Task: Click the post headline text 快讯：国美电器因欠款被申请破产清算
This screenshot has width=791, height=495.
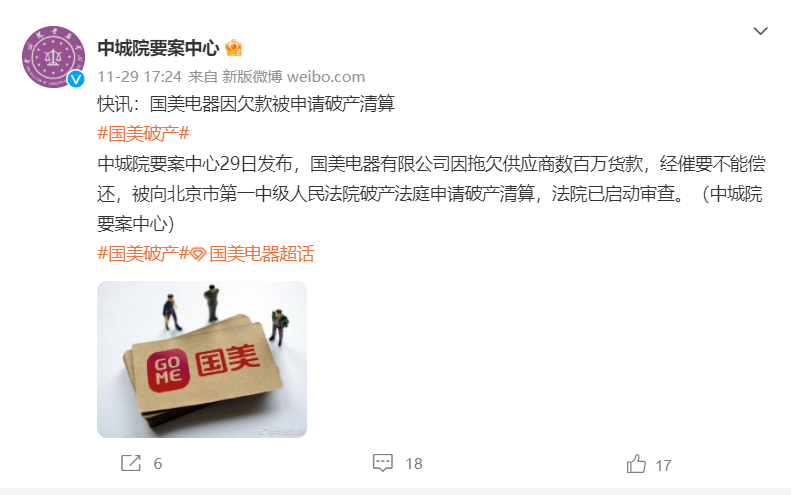Action: click(x=246, y=104)
